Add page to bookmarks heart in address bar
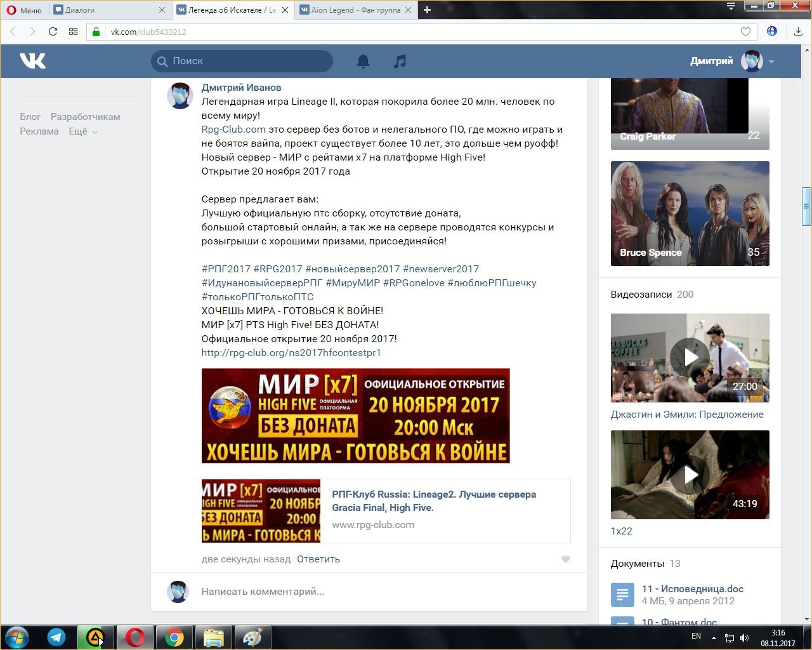 745,32
